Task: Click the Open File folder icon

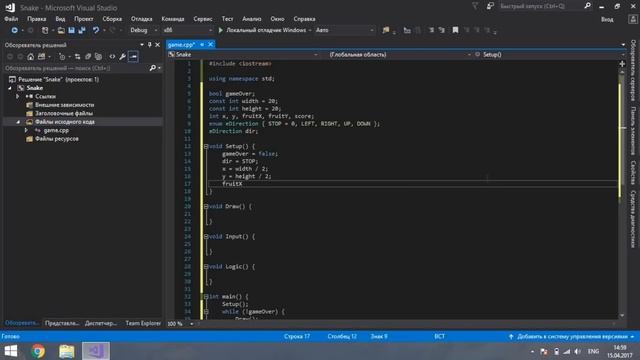Action: 61,30
